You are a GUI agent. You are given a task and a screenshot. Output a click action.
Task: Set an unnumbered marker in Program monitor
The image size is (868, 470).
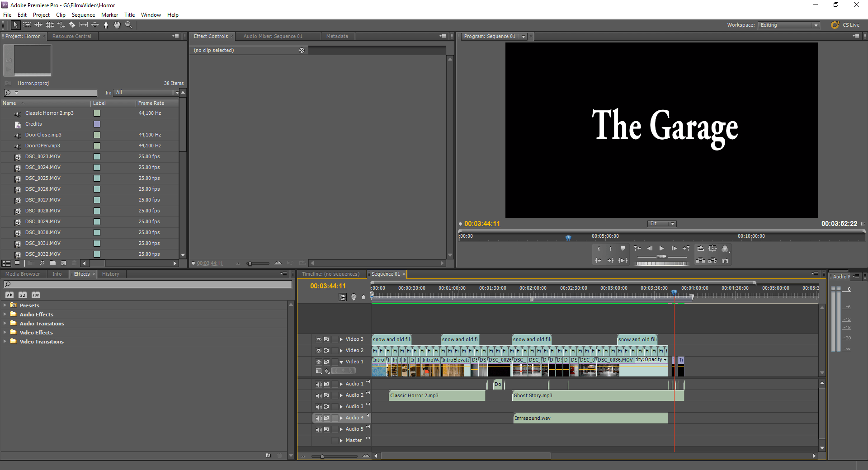click(623, 249)
